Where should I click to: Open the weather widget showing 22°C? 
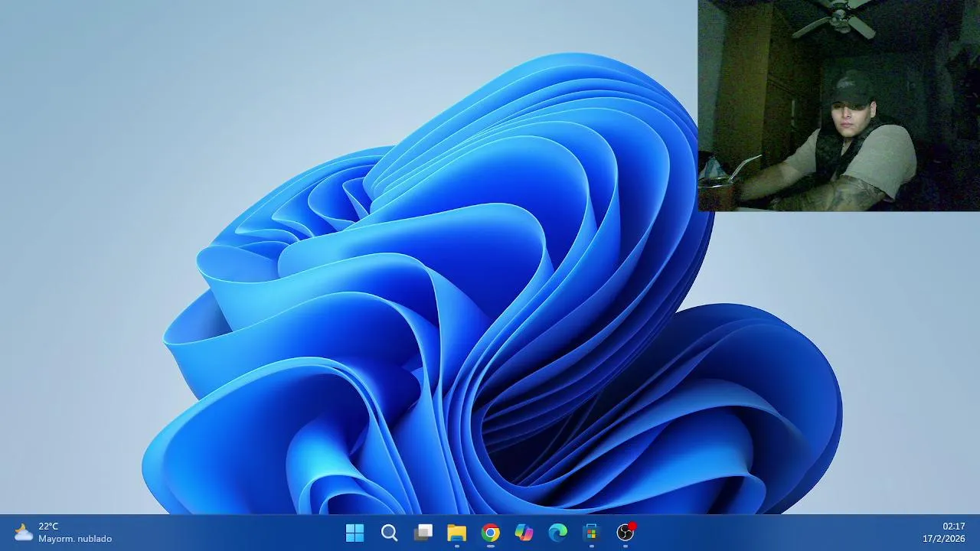tap(63, 533)
